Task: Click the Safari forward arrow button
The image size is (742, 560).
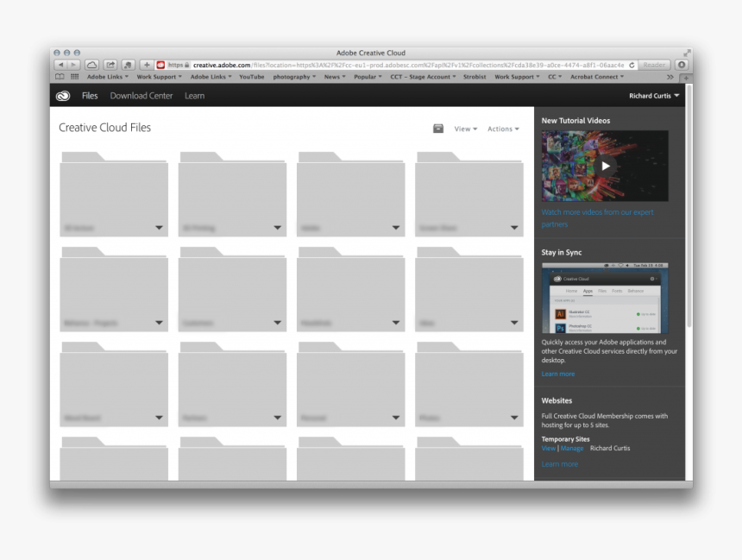Action: 74,65
